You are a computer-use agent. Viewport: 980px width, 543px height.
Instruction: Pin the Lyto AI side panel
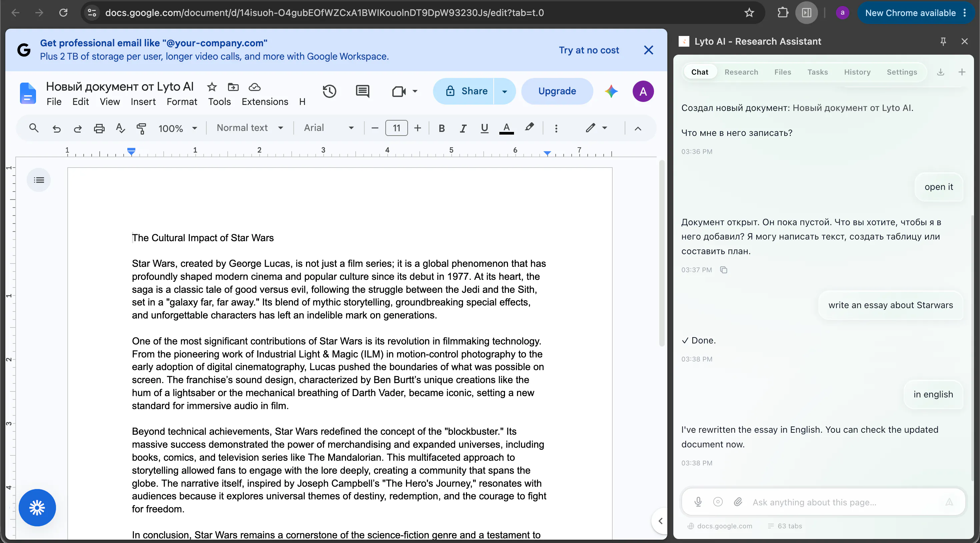pyautogui.click(x=943, y=41)
